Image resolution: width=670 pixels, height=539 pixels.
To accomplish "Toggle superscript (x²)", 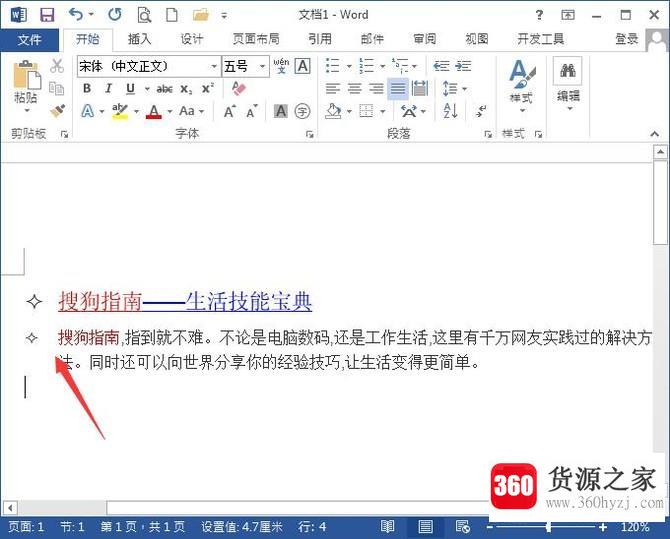I will pos(208,88).
